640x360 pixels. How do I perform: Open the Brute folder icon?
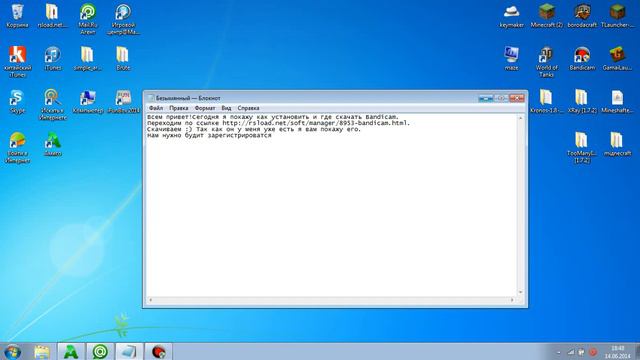123,58
